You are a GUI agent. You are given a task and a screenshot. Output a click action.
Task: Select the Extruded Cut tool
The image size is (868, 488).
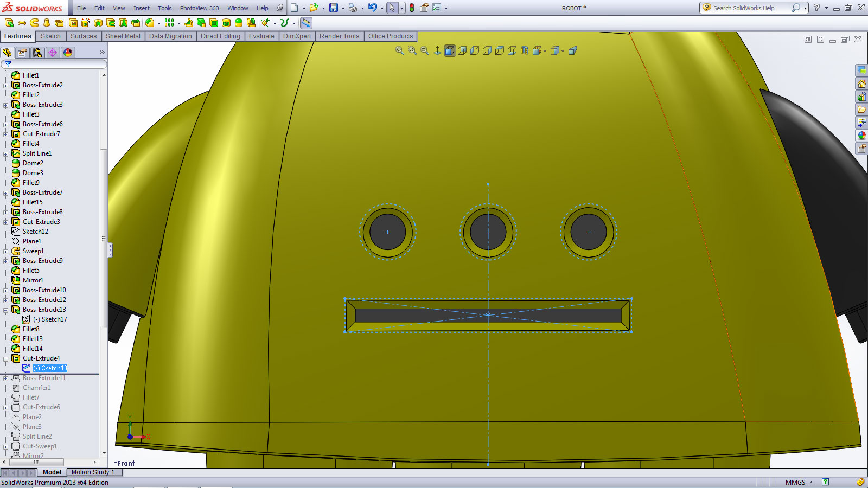pyautogui.click(x=73, y=23)
